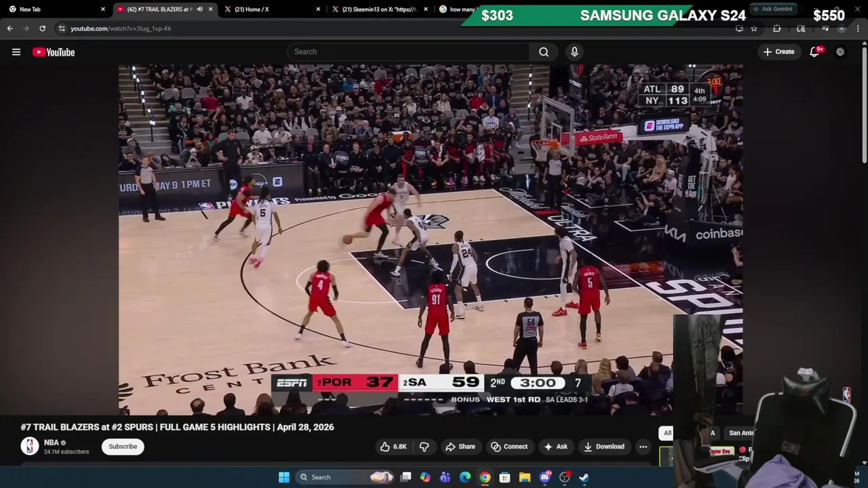Close the Home / X tab
Viewport: 868px width, 488px height.
(x=319, y=9)
